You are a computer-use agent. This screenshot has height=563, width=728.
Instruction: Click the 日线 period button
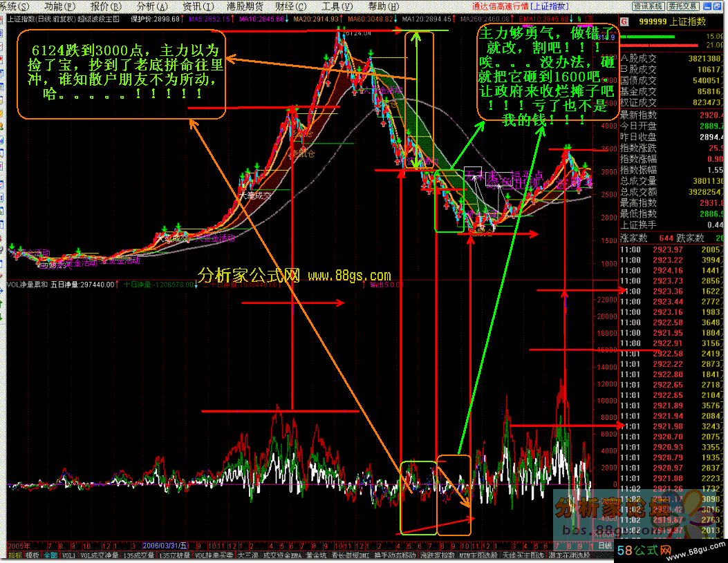(x=604, y=546)
